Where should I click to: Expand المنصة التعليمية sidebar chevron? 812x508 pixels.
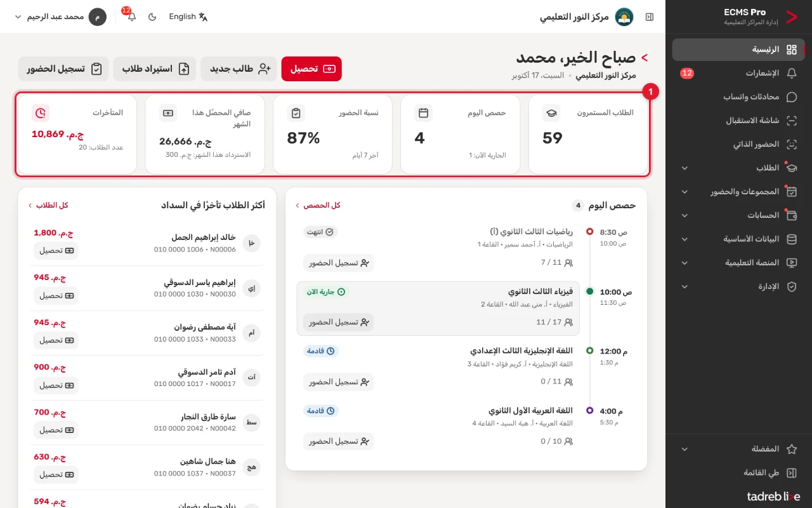pyautogui.click(x=684, y=263)
